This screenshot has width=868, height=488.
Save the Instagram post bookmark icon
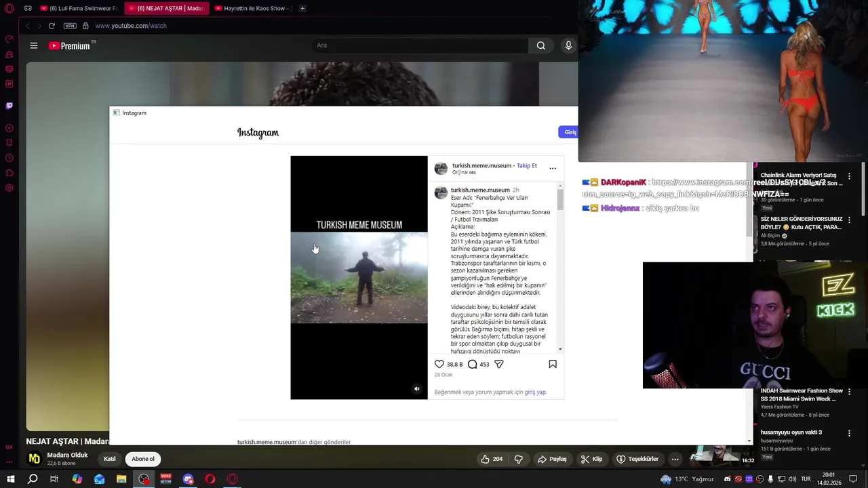553,364
